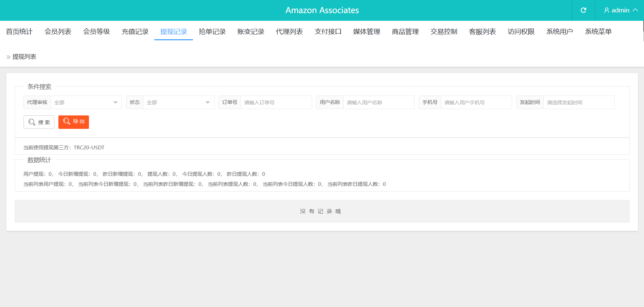The image size is (644, 307).
Task: Open the 系统菜单 tab
Action: (x=598, y=32)
